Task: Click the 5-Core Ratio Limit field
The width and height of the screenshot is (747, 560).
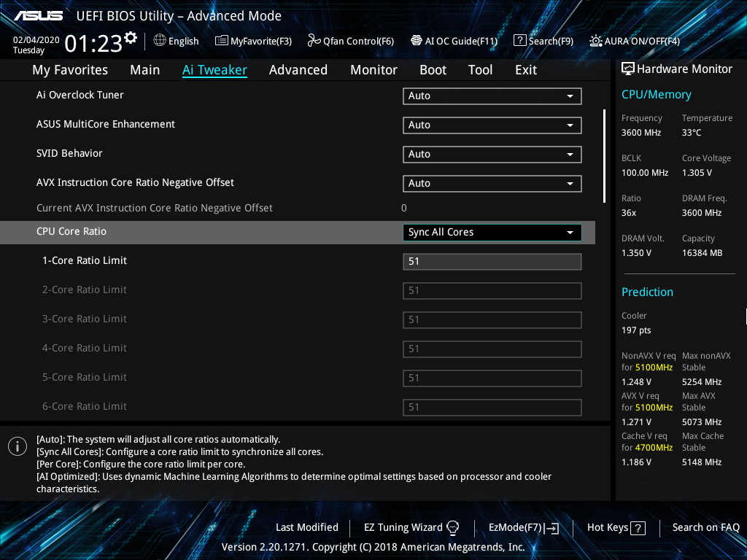Action: 492,378
